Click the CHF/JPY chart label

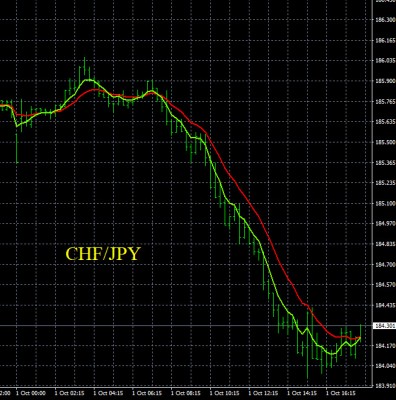pos(102,254)
